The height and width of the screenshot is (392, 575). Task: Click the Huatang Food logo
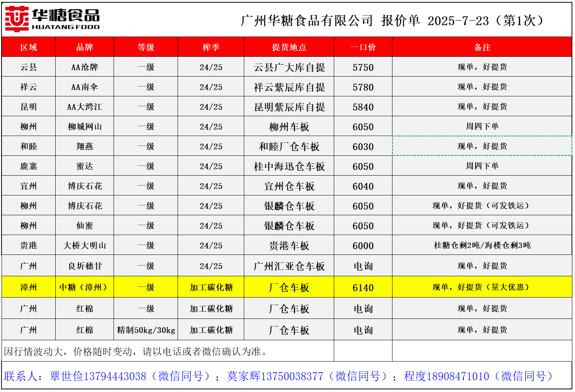click(52, 19)
